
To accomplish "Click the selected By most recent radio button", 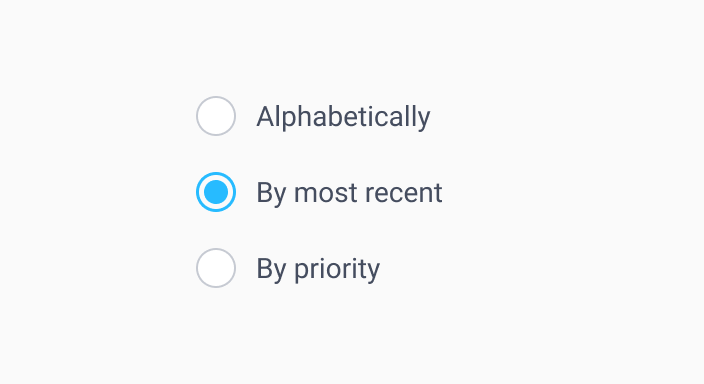I will 216,192.
